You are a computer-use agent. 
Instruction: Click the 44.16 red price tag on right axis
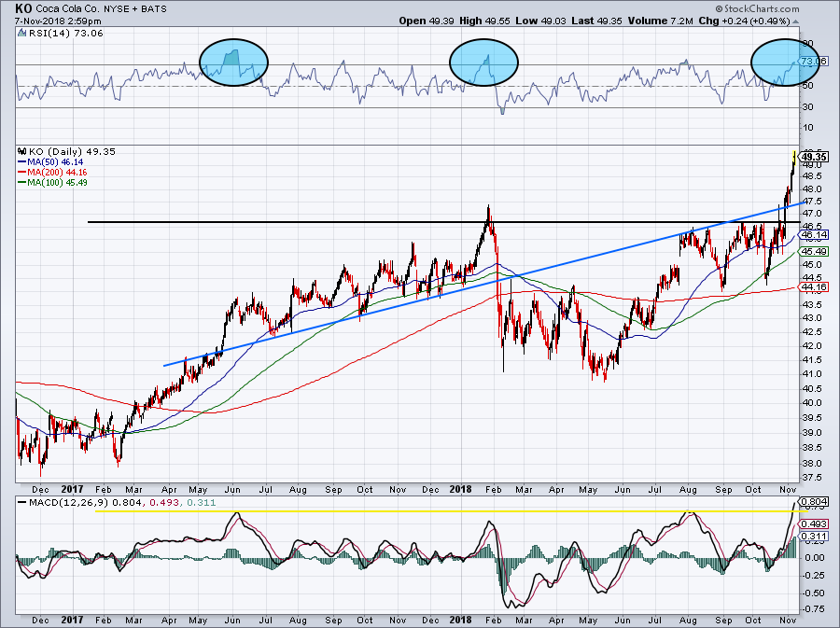point(815,287)
